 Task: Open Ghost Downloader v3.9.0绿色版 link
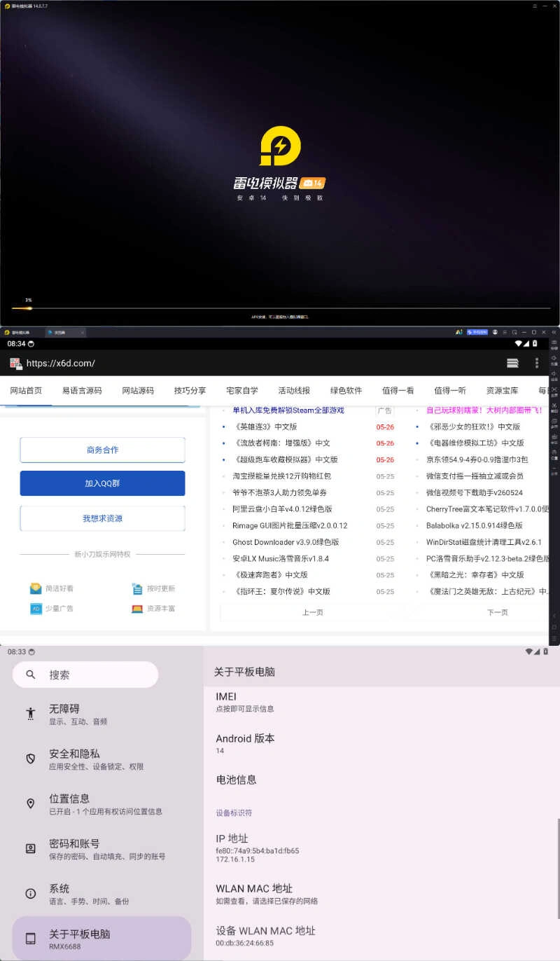click(x=286, y=542)
